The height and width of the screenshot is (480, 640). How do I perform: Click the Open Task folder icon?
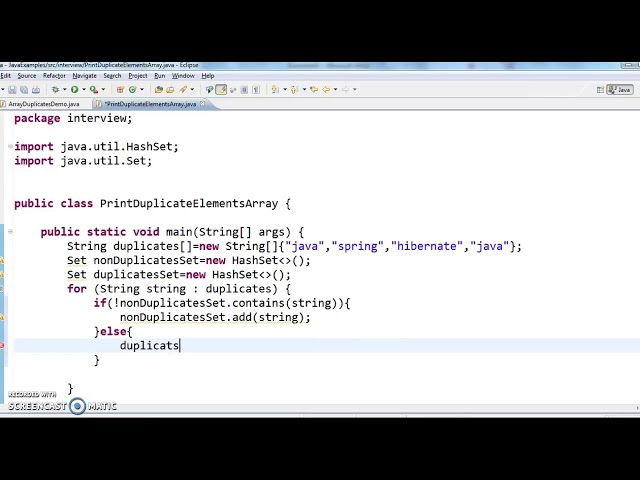170,89
